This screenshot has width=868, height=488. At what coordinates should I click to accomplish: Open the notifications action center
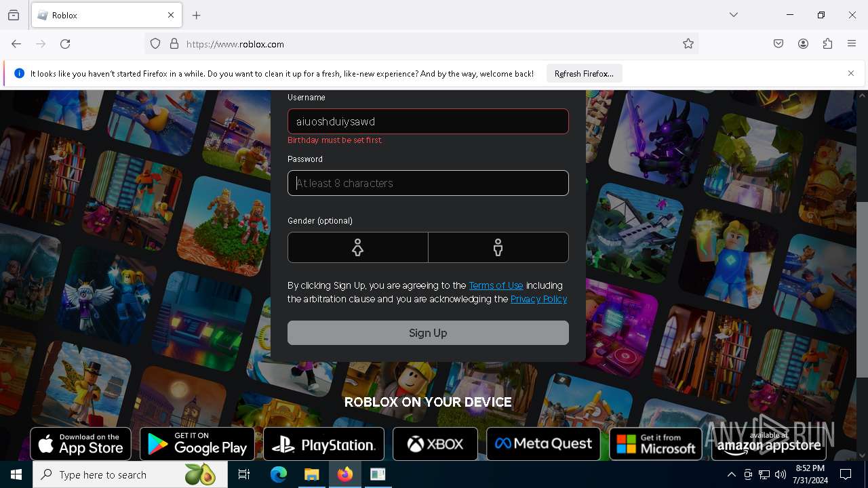846,474
